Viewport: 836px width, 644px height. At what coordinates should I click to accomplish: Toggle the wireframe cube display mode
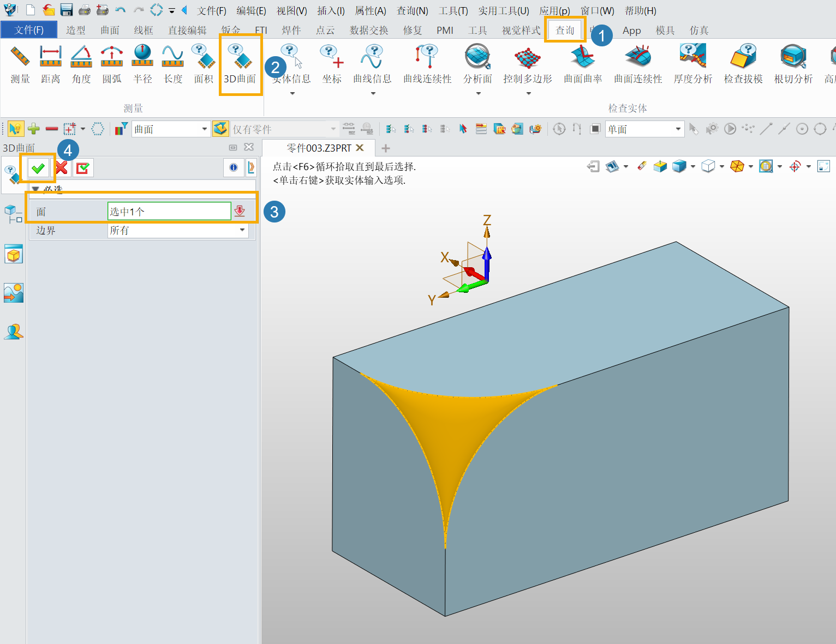point(708,166)
